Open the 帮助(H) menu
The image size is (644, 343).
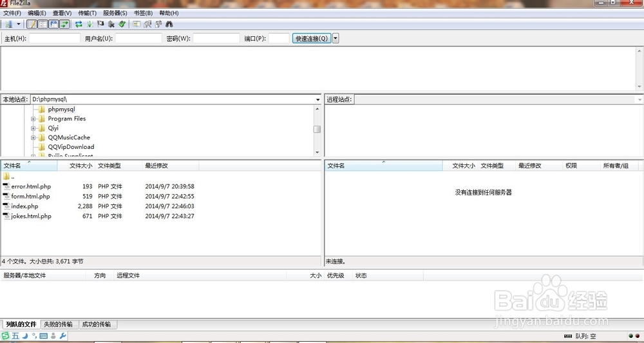(x=169, y=13)
